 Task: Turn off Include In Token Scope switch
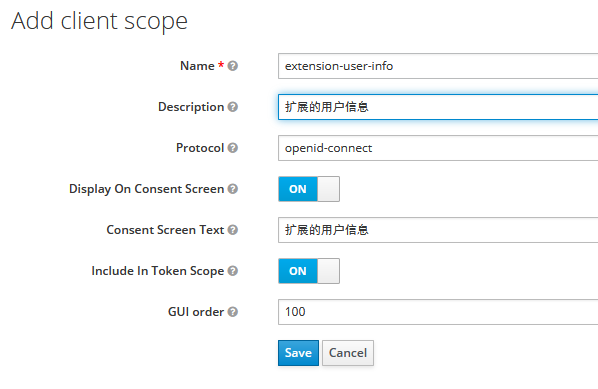pos(309,271)
